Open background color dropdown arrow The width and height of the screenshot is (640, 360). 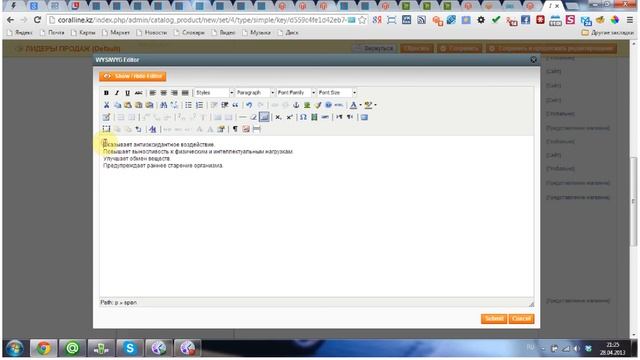(x=375, y=105)
